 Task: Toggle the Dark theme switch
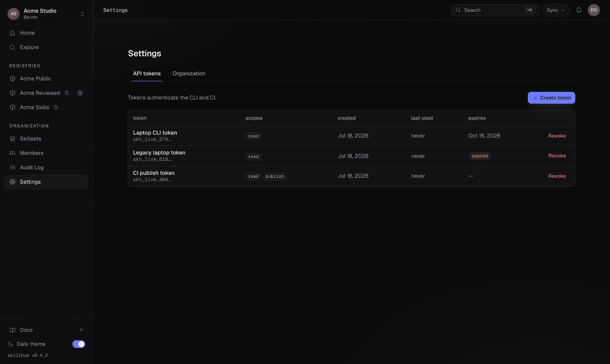(79, 344)
